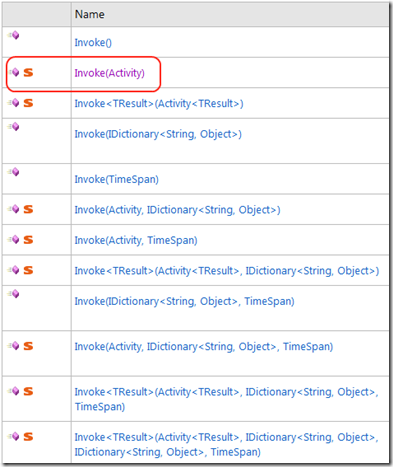Click the method icon beside Invoke()
The image size is (393, 467).
14,35
